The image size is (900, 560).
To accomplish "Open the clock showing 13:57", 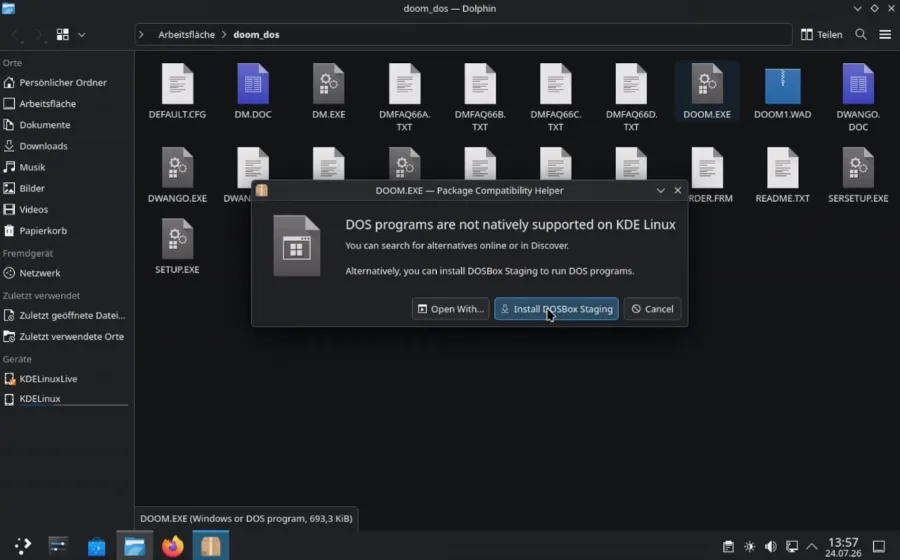I will 843,546.
